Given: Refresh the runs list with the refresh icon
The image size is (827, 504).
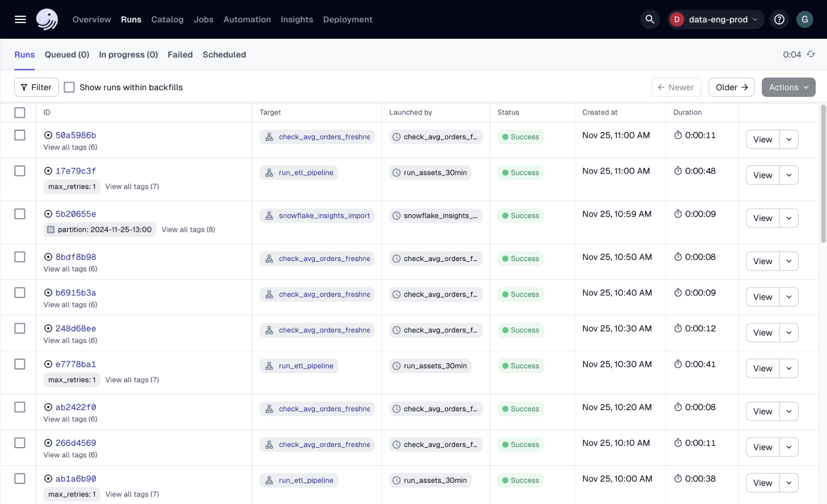Looking at the screenshot, I should pyautogui.click(x=811, y=54).
